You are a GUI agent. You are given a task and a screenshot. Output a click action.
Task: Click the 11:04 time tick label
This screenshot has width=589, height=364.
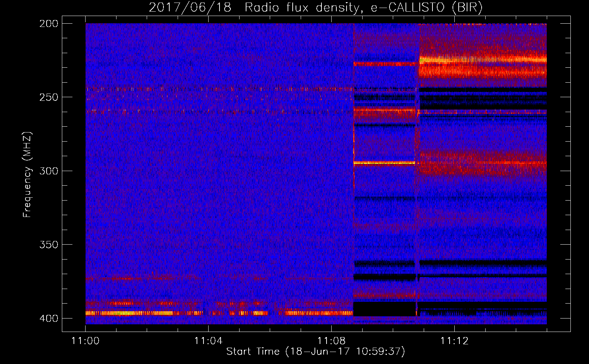click(x=208, y=341)
